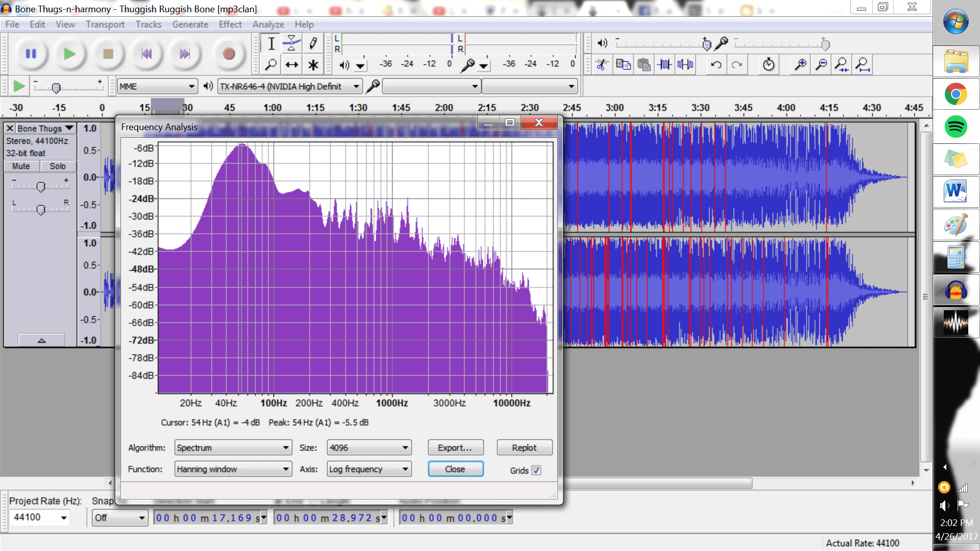Mute the Bone Thugs track

21,166
